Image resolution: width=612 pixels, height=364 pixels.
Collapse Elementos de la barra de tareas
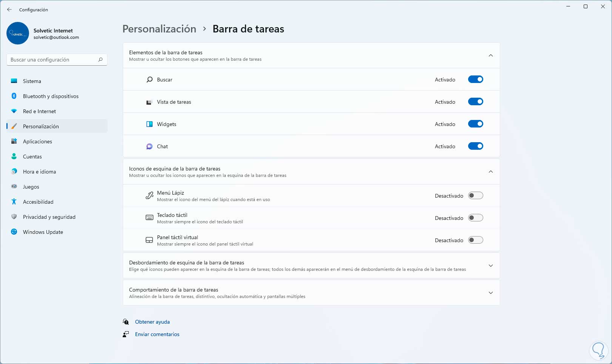(490, 55)
